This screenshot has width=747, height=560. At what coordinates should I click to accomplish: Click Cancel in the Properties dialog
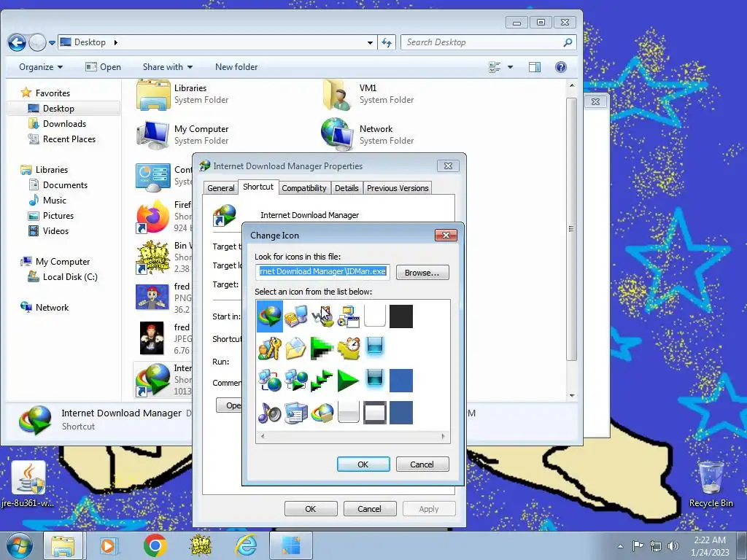click(x=370, y=509)
